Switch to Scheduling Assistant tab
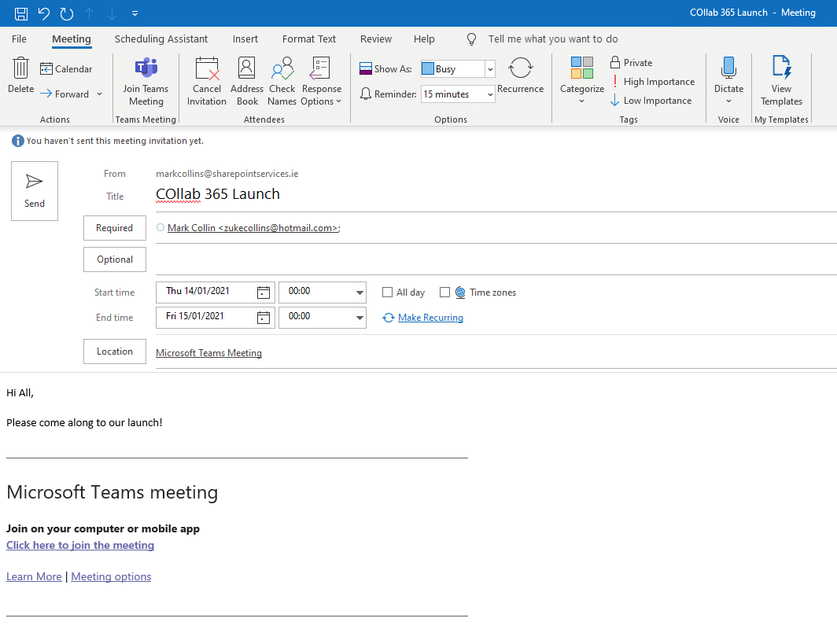The height and width of the screenshot is (644, 837). click(161, 39)
